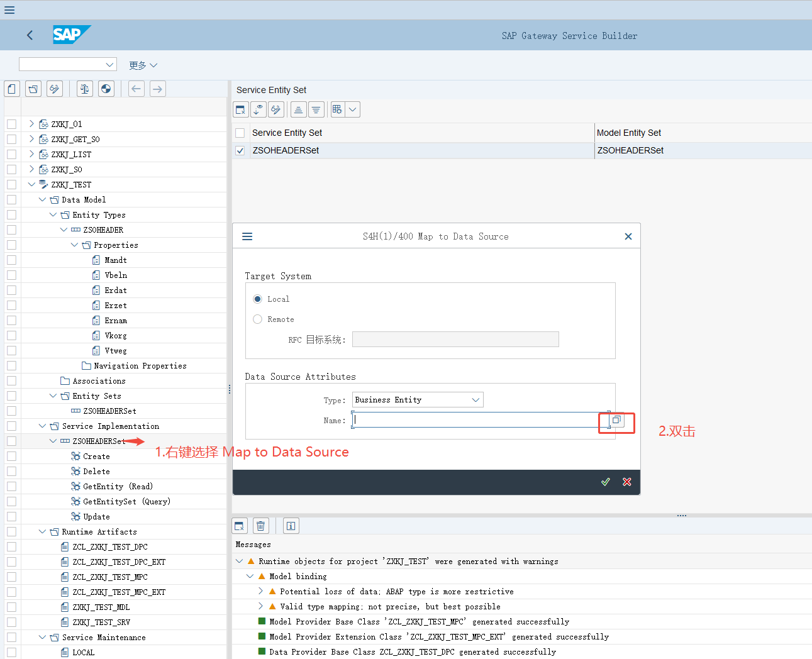The image size is (812, 659).
Task: Tick checkbox beside Associations
Action: [x=11, y=380]
